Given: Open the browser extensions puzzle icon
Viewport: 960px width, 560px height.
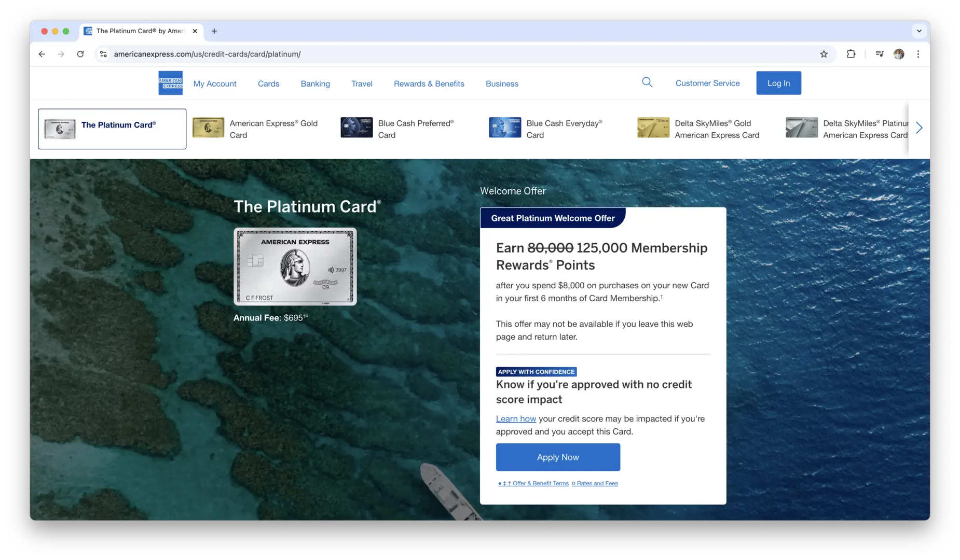Looking at the screenshot, I should tap(851, 54).
